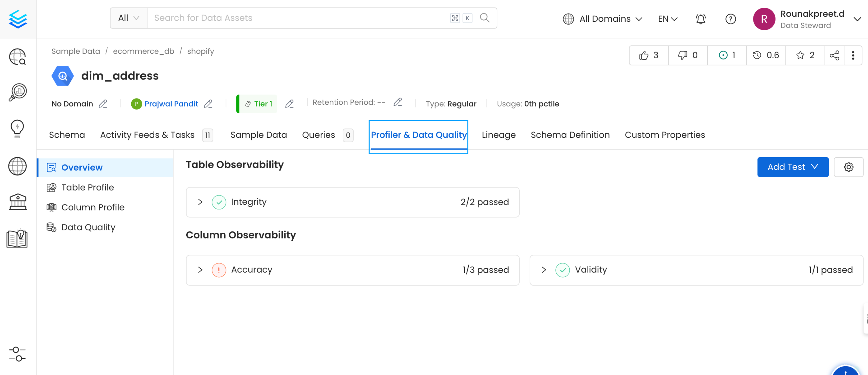Select the Govern bank icon in the sidebar
This screenshot has width=868, height=375.
17,202
